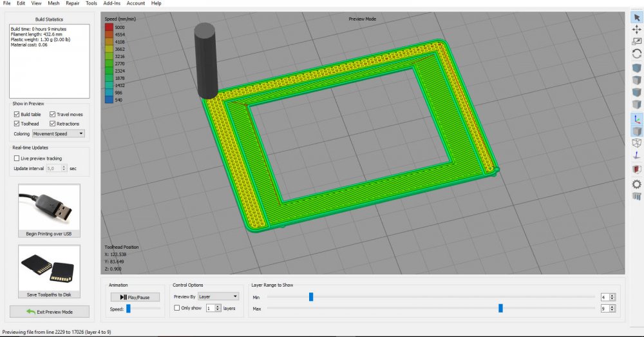Toggle the Only show layers checkbox

(x=177, y=309)
